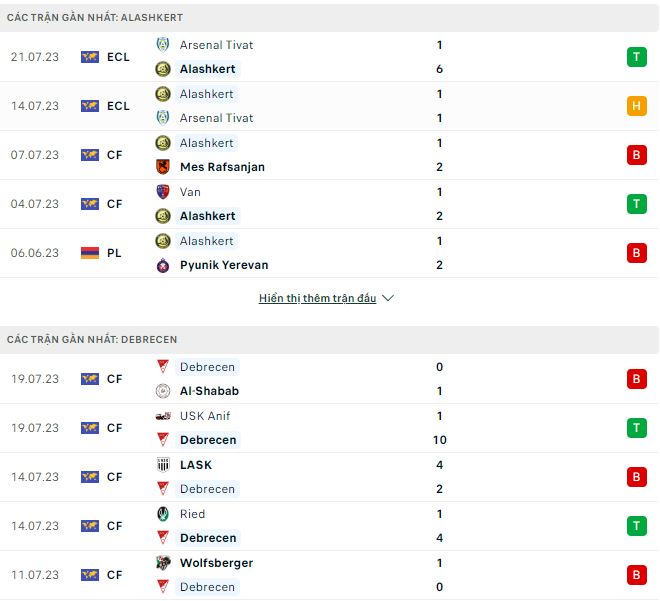Open the Al-Shabab team name link
The image size is (660, 601).
209,391
